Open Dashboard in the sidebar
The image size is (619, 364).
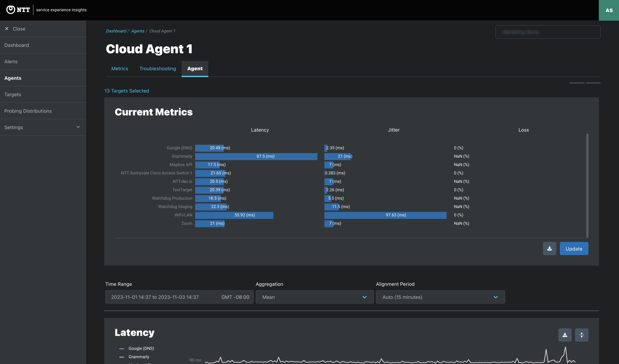coord(43,45)
